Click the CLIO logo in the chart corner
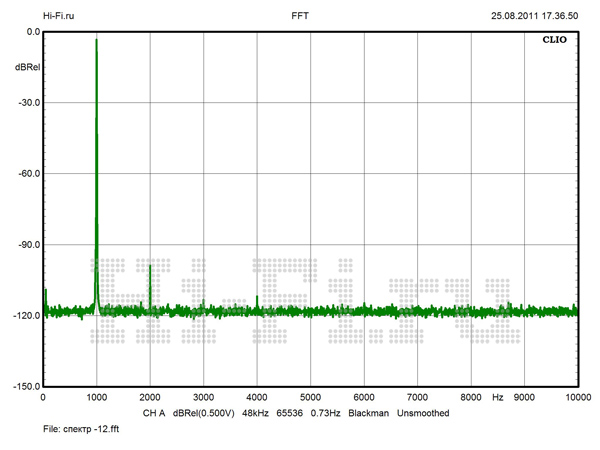The width and height of the screenshot is (600, 450). click(556, 42)
